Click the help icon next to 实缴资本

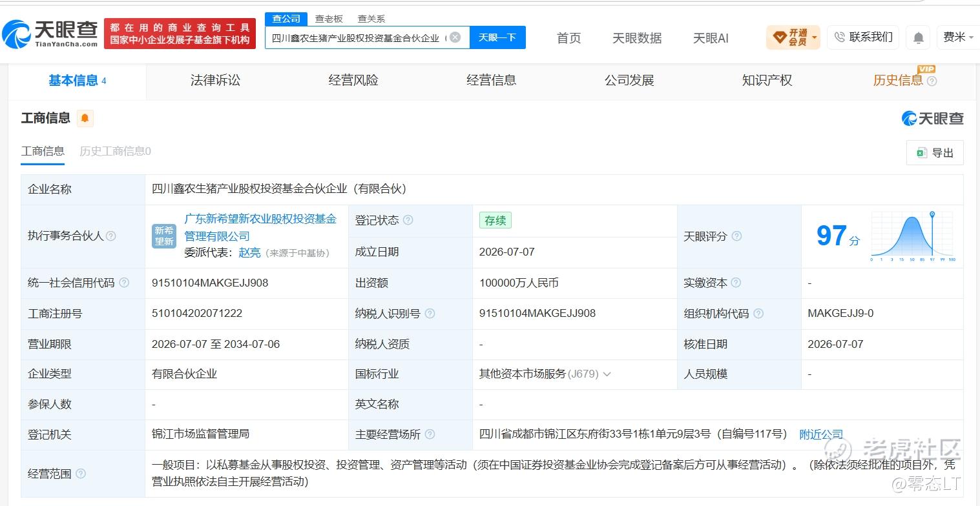[x=736, y=283]
